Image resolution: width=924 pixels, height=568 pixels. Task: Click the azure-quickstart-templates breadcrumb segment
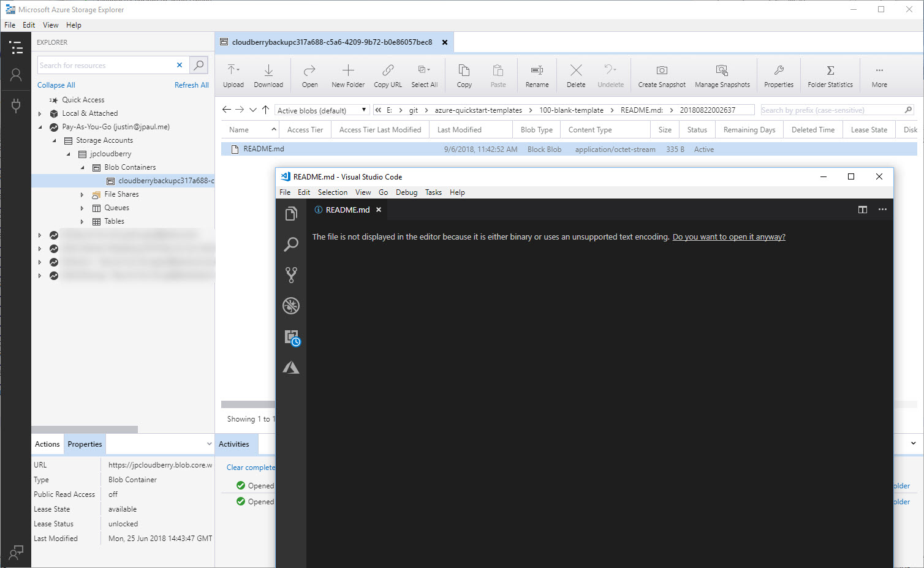pyautogui.click(x=479, y=110)
